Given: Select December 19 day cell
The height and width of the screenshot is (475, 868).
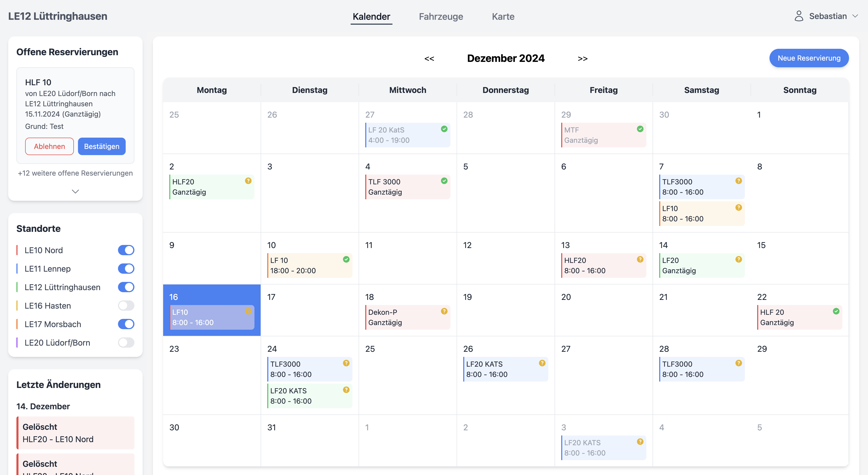Looking at the screenshot, I should pos(505,310).
